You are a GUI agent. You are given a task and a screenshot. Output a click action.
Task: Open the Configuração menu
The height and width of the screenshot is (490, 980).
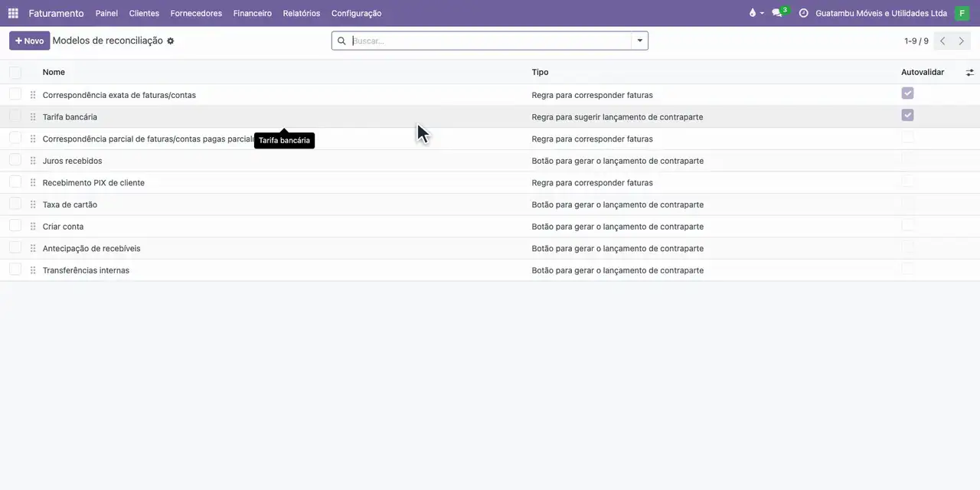pos(356,13)
